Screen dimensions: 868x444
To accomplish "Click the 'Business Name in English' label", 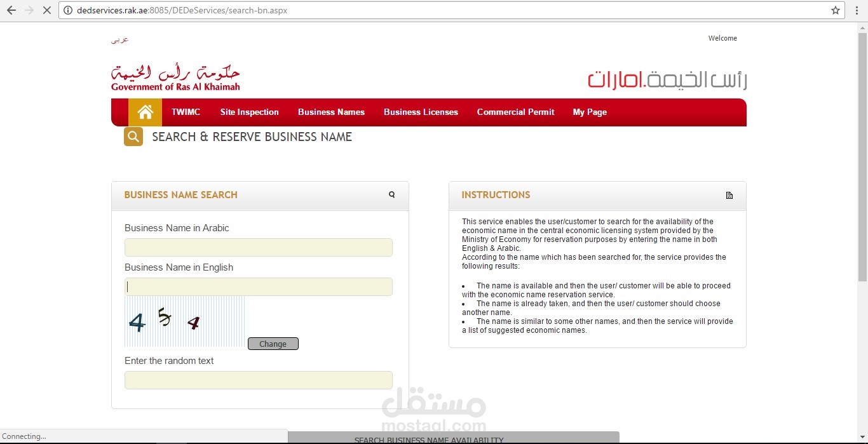I will [x=179, y=267].
